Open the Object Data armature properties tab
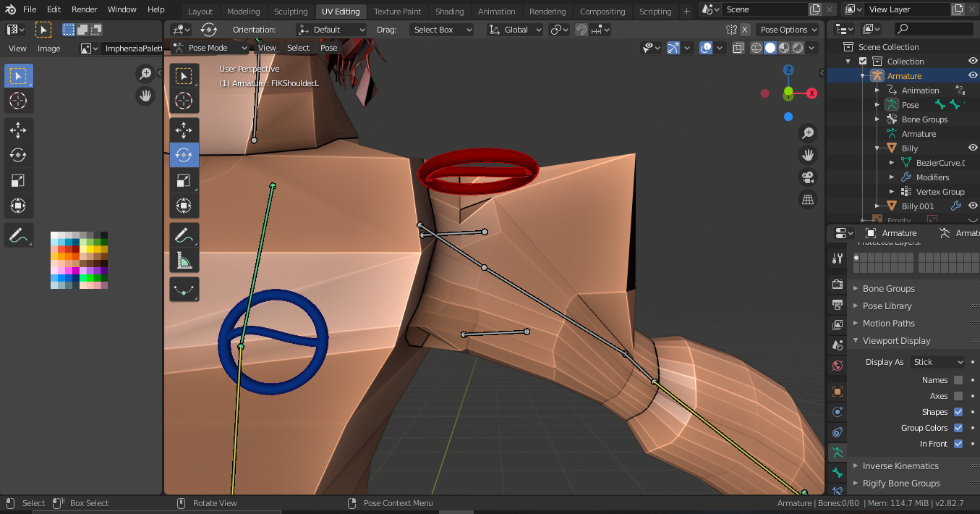This screenshot has height=514, width=980. coord(838,452)
